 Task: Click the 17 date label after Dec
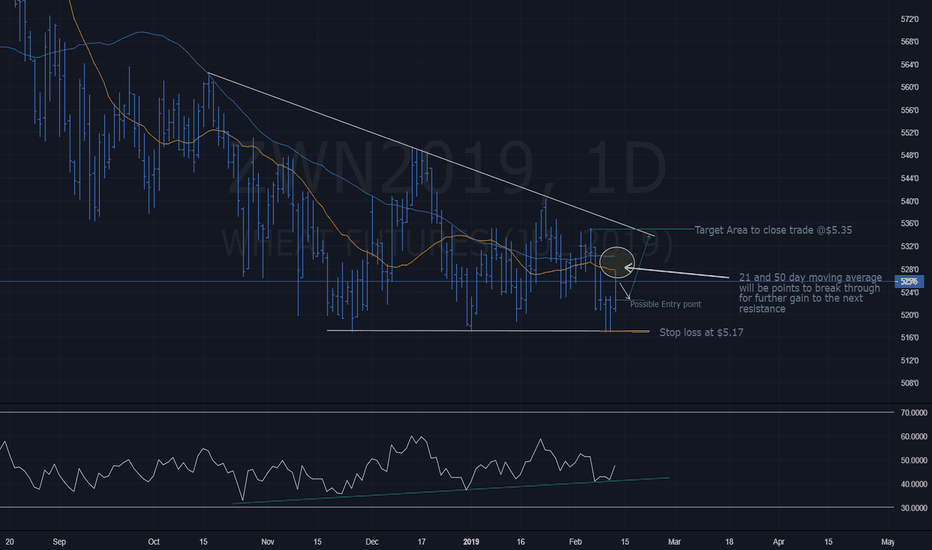(421, 542)
